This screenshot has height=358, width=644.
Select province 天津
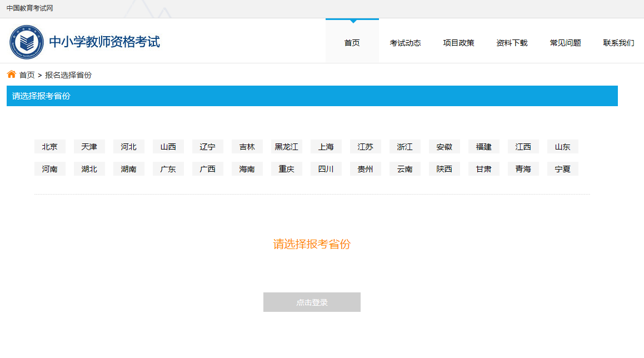[x=89, y=147]
